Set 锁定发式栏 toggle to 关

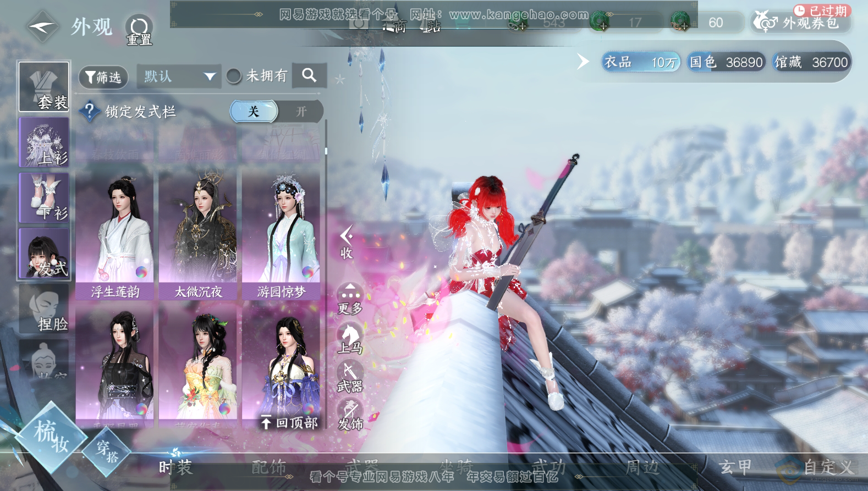[x=254, y=111]
